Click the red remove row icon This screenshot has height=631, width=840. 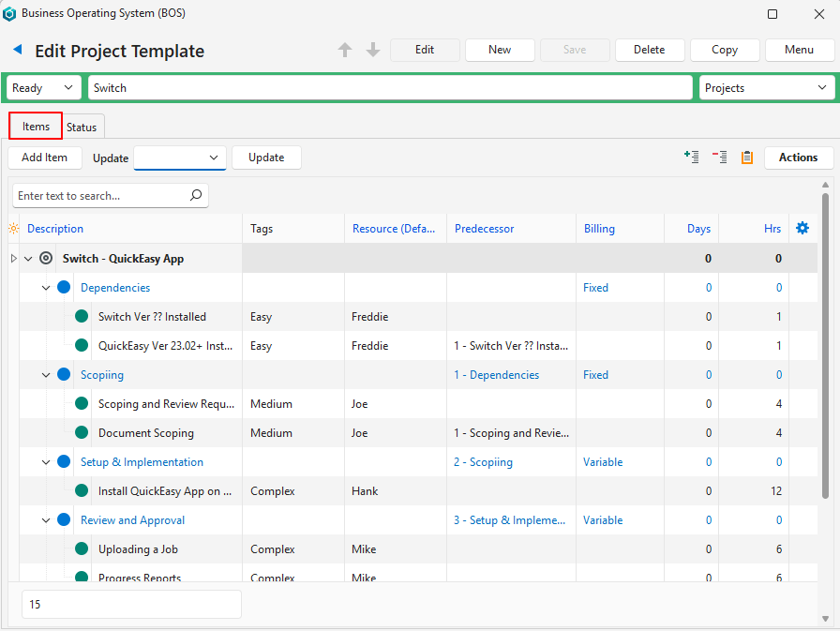pyautogui.click(x=719, y=158)
